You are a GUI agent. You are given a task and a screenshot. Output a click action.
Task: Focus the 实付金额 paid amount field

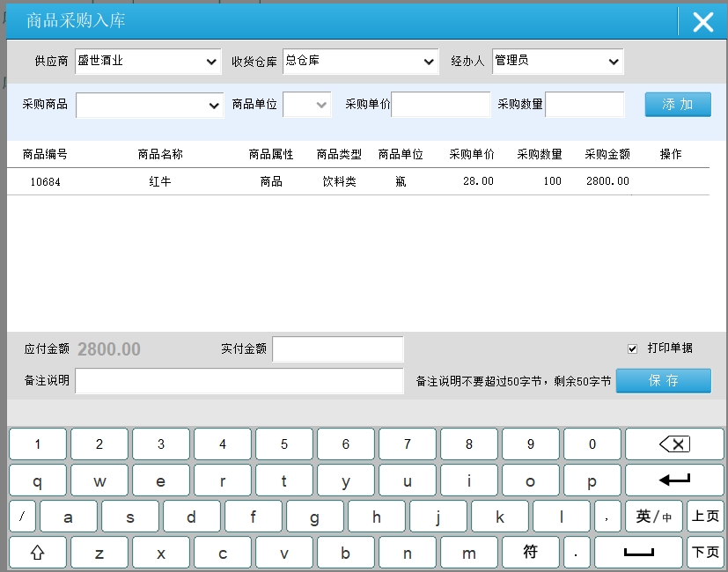[x=338, y=349]
